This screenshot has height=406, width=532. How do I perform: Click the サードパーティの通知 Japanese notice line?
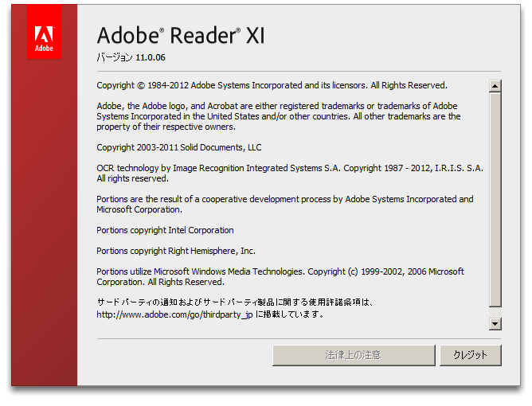click(235, 303)
